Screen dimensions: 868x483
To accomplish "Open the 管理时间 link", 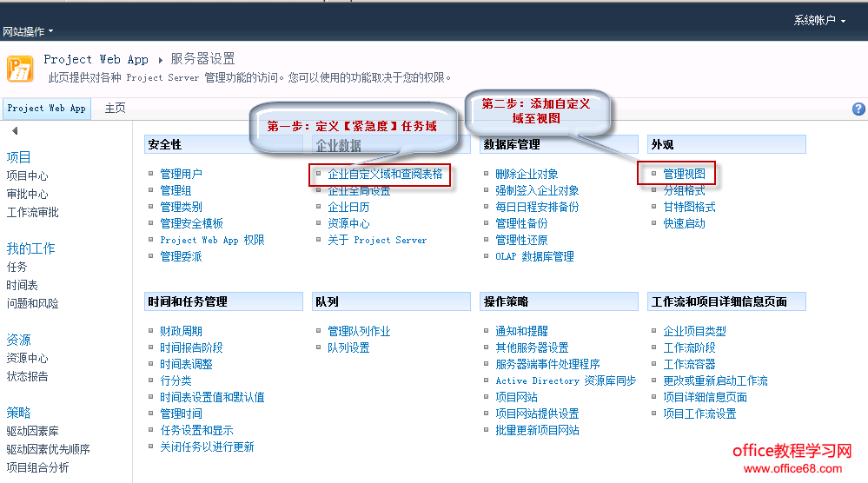I will (181, 414).
